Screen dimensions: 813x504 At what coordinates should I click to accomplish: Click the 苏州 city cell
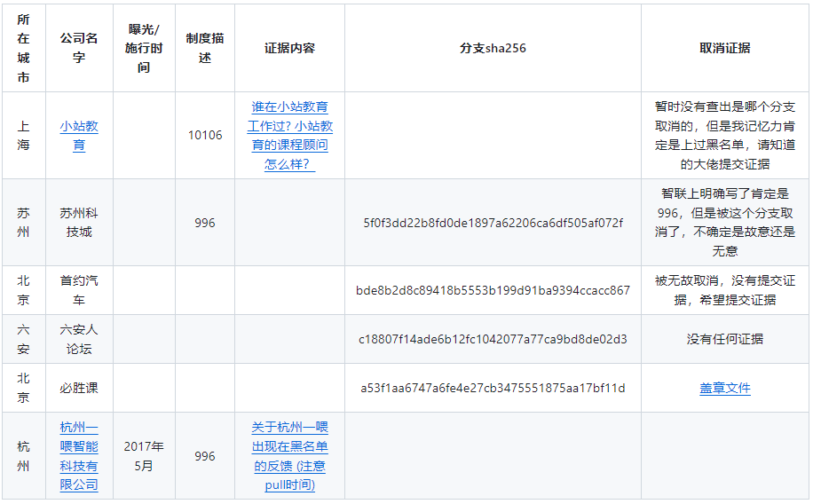[23, 223]
